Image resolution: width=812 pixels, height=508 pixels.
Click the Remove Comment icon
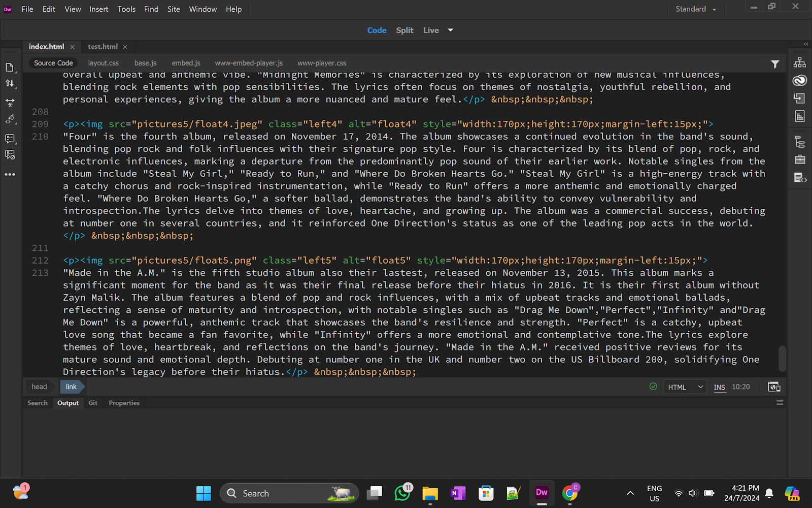tap(10, 154)
